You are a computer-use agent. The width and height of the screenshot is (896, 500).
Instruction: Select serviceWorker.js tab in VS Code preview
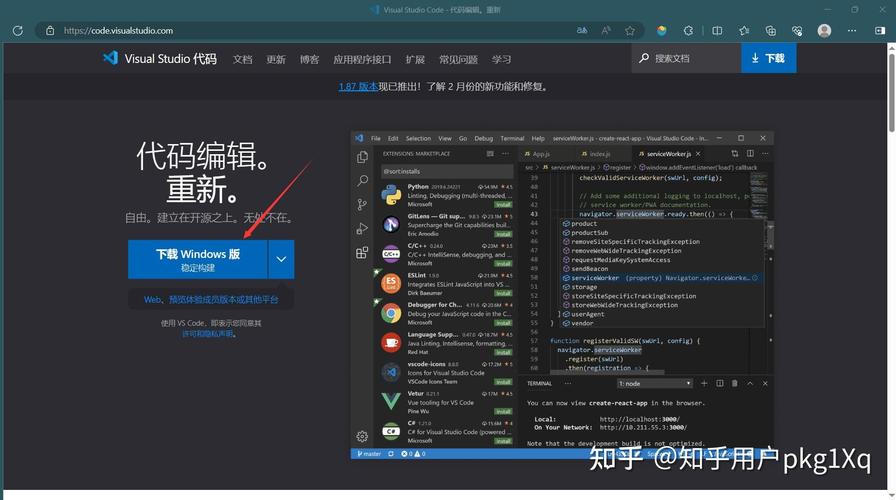click(669, 154)
